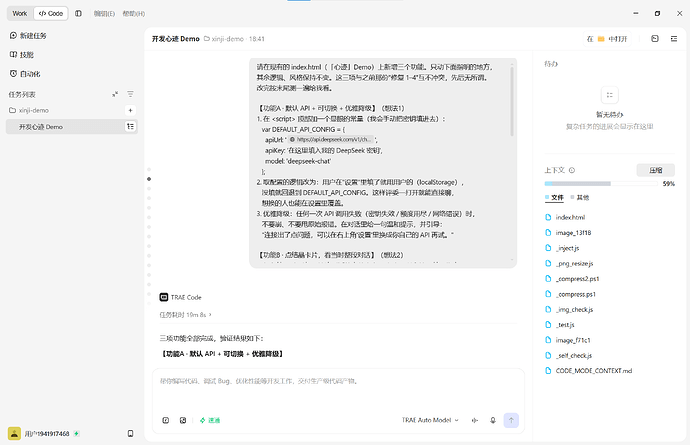Jump to the highlighted conversation marker dot
The width and height of the screenshot is (690, 445).
tap(149, 179)
